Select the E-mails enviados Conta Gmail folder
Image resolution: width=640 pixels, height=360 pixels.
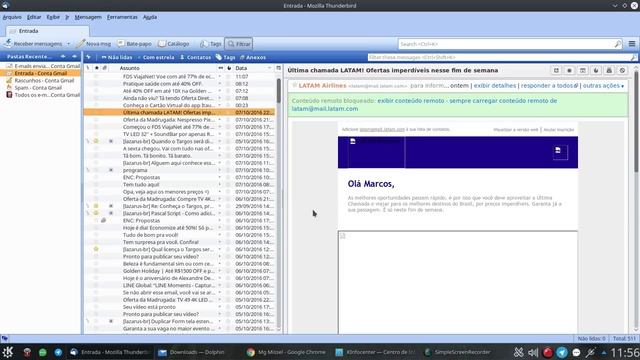(x=43, y=66)
